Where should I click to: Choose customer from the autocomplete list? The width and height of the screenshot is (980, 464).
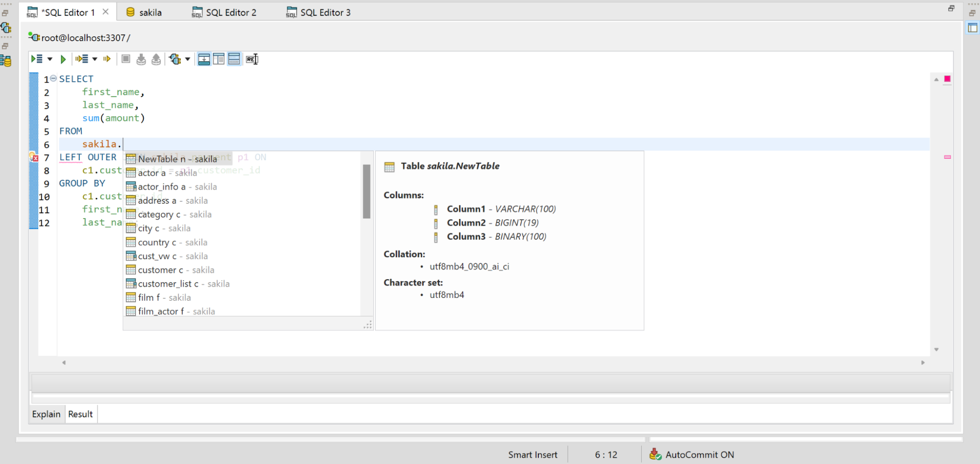coord(160,270)
